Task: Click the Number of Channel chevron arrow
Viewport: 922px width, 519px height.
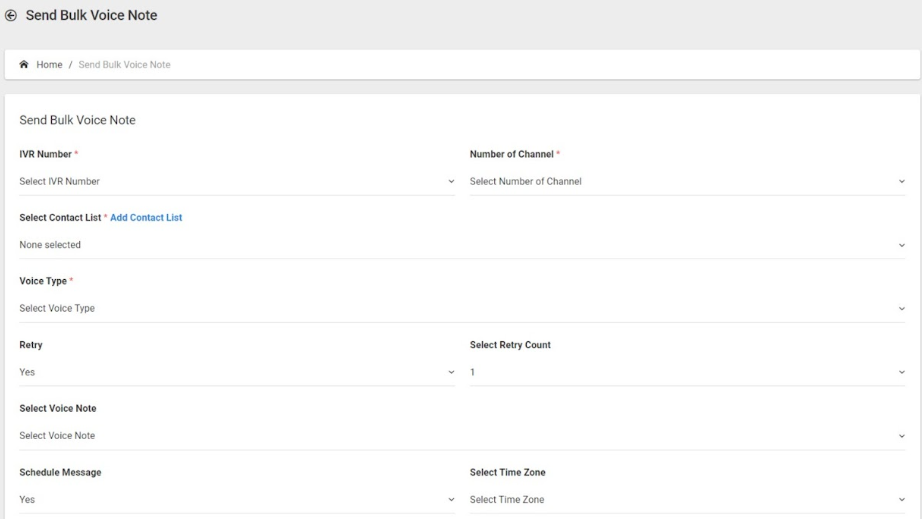Action: [x=901, y=182]
